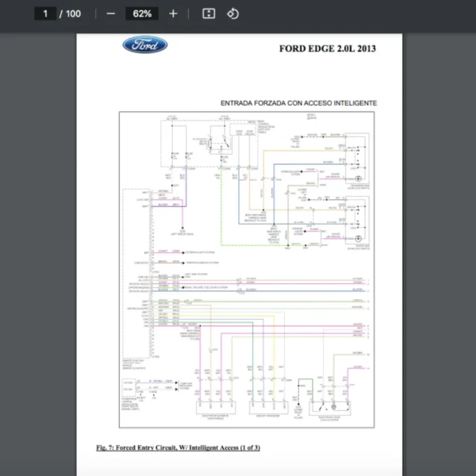Click the FORD EDGE 2.0L 2013 heading
476x476 pixels.
[x=327, y=48]
